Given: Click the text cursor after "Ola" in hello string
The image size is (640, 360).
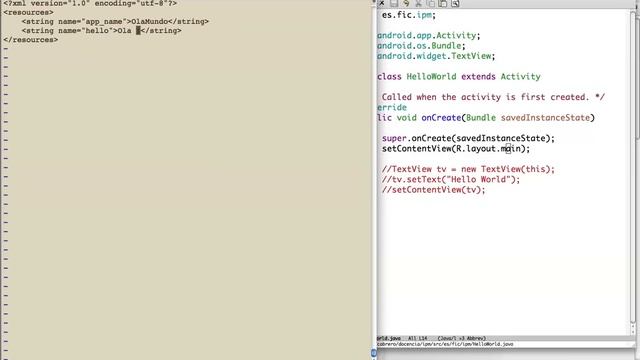Looking at the screenshot, I should pyautogui.click(x=138, y=31).
